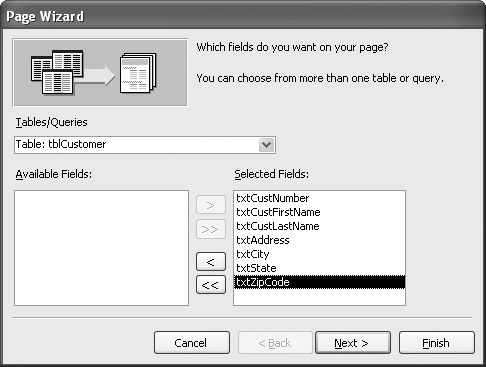Select txtCustNumber in Selected Fields
Image resolution: width=486 pixels, height=367 pixels.
coord(319,198)
